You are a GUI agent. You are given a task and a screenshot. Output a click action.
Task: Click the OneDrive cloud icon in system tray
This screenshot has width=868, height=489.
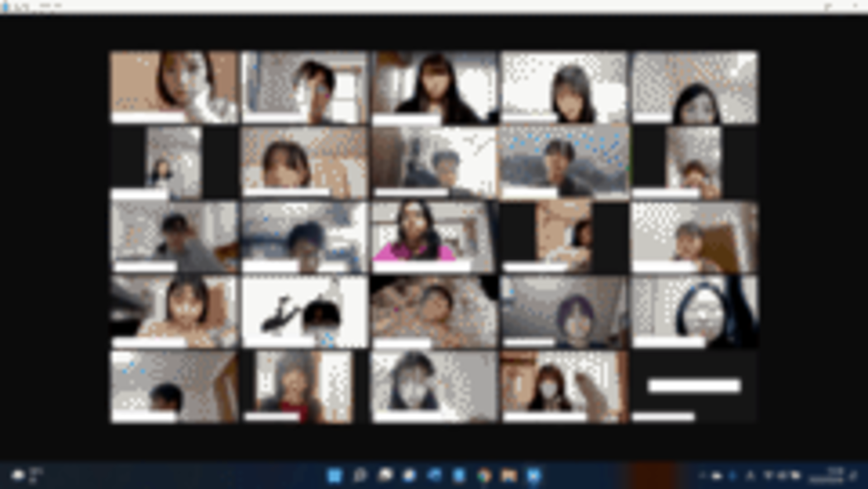[x=717, y=476]
